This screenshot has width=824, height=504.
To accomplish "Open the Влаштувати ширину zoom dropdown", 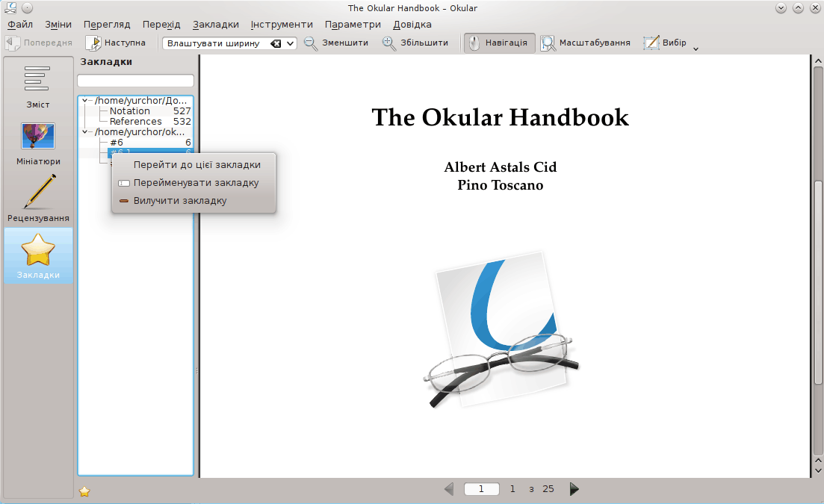I will 291,43.
